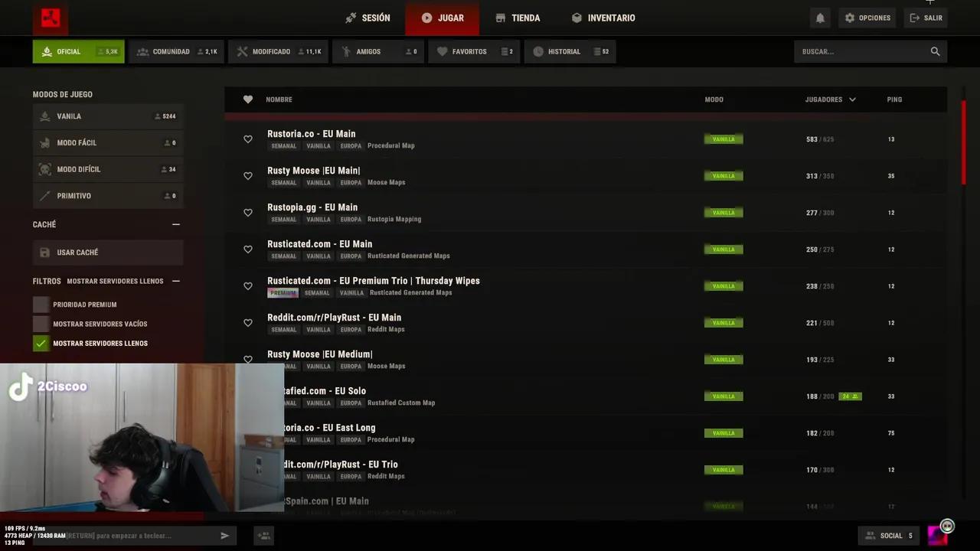Uncheck Mostrar Servidores Llenos checkbox
Viewport: 980px width, 551px height.
coord(41,344)
